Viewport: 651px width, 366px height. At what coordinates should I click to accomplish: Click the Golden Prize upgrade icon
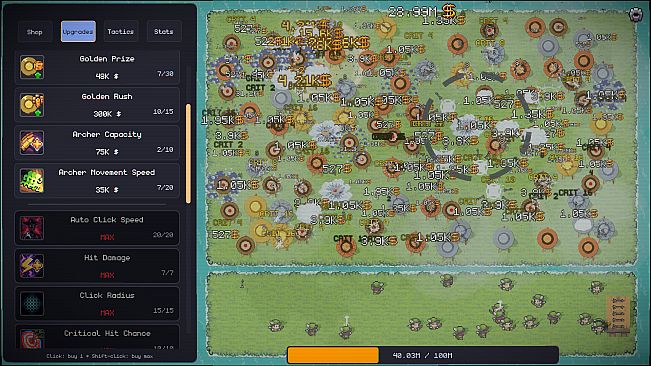click(32, 67)
